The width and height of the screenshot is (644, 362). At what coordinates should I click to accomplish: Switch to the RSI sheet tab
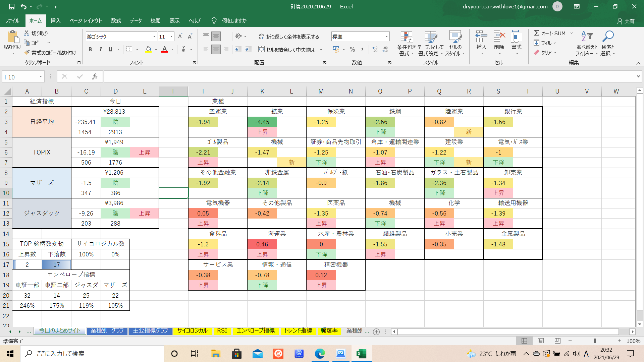point(222,330)
